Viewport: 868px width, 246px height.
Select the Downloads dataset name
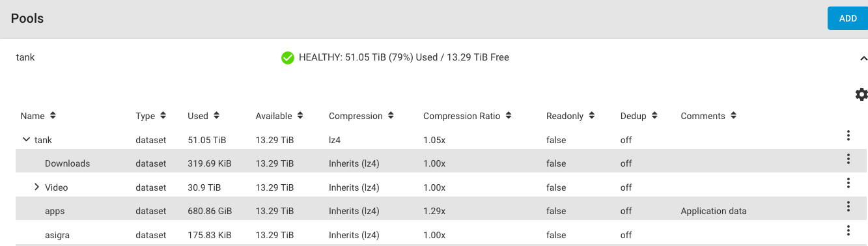[68, 163]
